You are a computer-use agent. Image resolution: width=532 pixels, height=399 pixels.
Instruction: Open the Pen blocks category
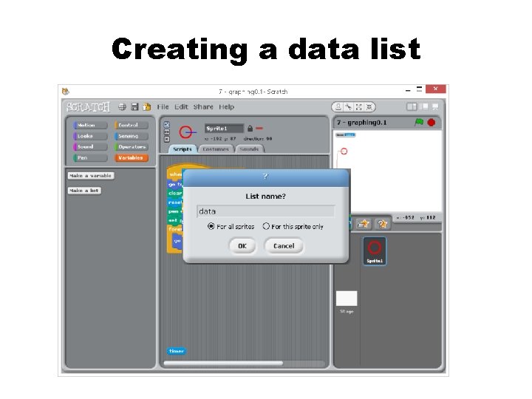point(90,158)
